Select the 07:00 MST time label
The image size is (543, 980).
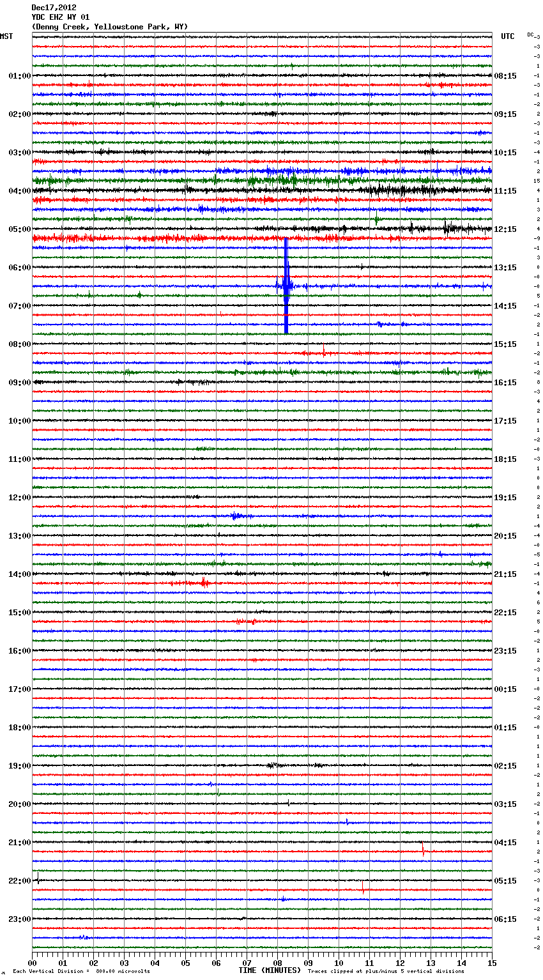pos(20,306)
